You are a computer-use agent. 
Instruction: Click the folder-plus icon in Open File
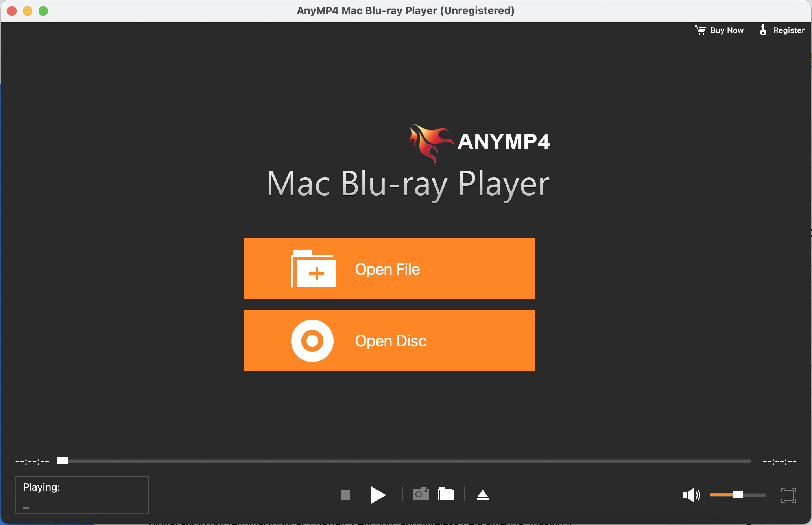point(313,269)
